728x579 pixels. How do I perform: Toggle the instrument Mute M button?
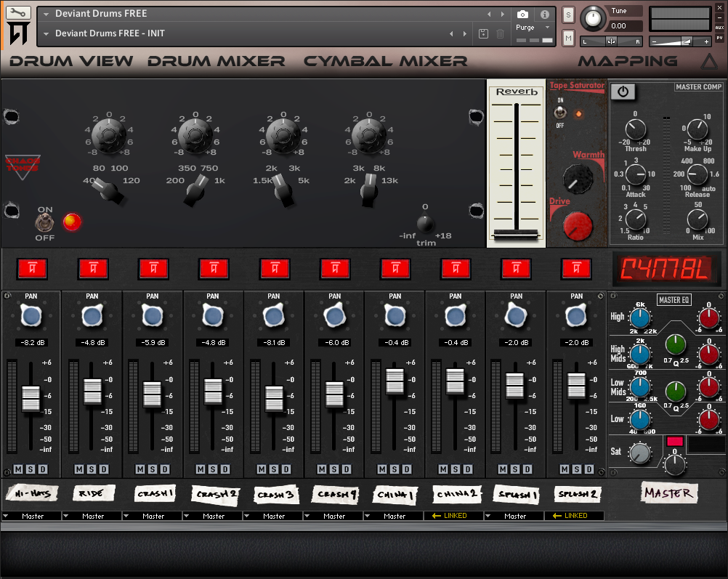click(x=568, y=38)
